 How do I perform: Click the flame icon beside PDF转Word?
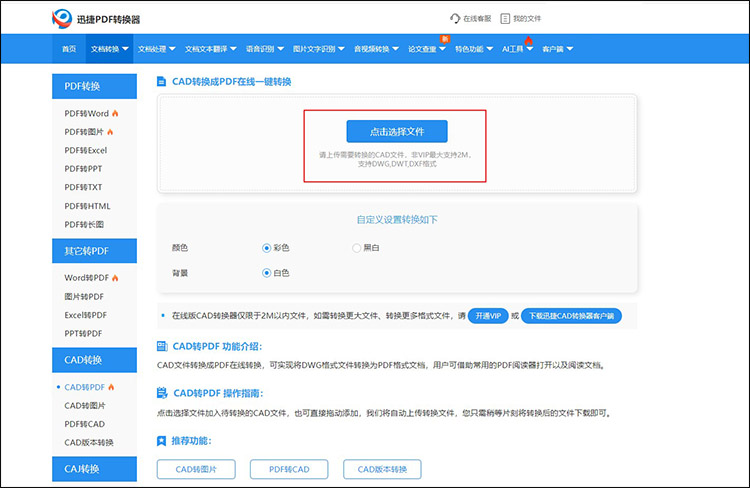coord(115,113)
